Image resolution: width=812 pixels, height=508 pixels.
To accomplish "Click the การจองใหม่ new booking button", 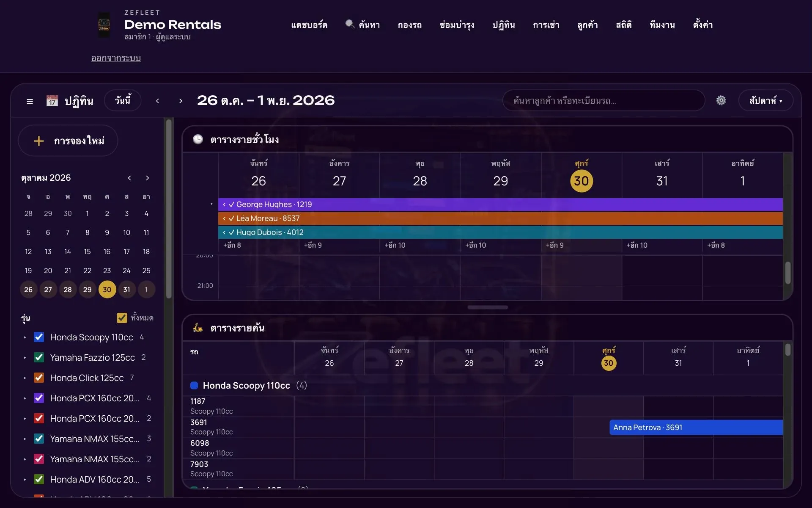I will (68, 141).
